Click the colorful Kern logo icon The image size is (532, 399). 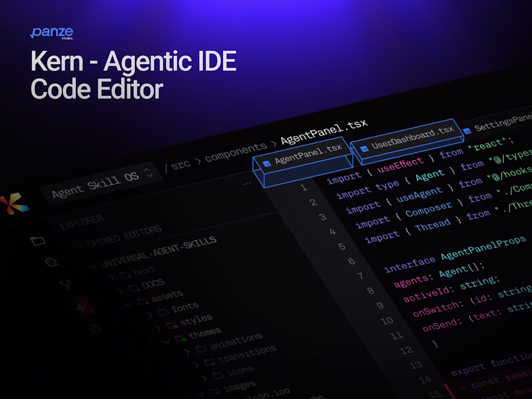[14, 203]
